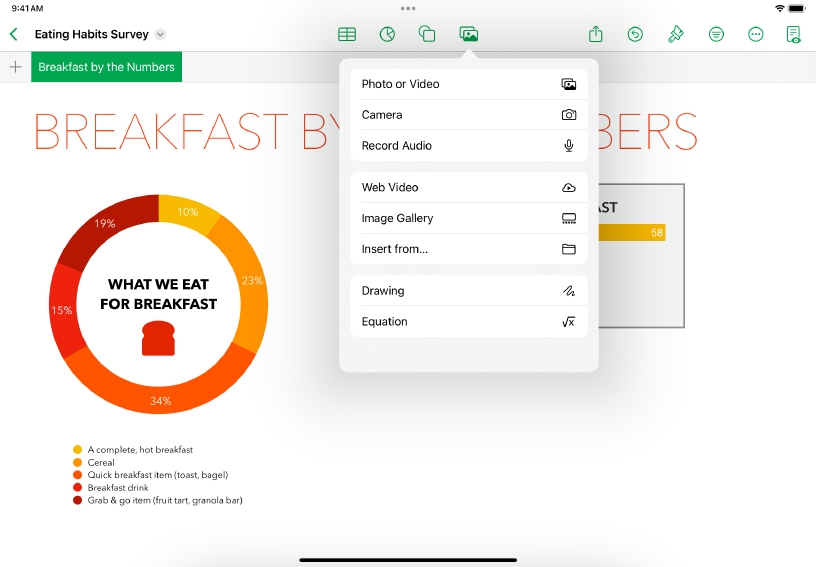Click the yellow legend swatch for hot breakfast
816x567 pixels.
77,450
